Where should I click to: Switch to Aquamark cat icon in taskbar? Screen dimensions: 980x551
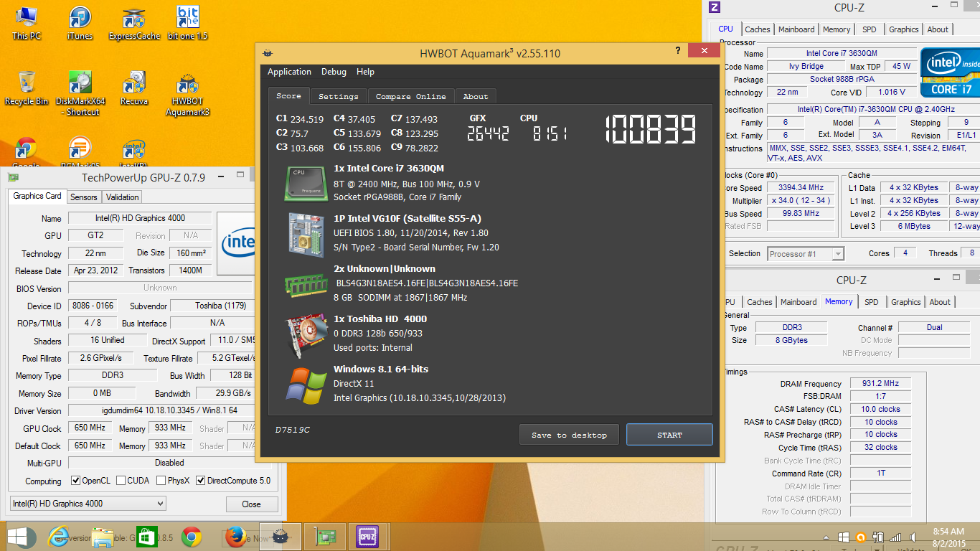pos(280,537)
